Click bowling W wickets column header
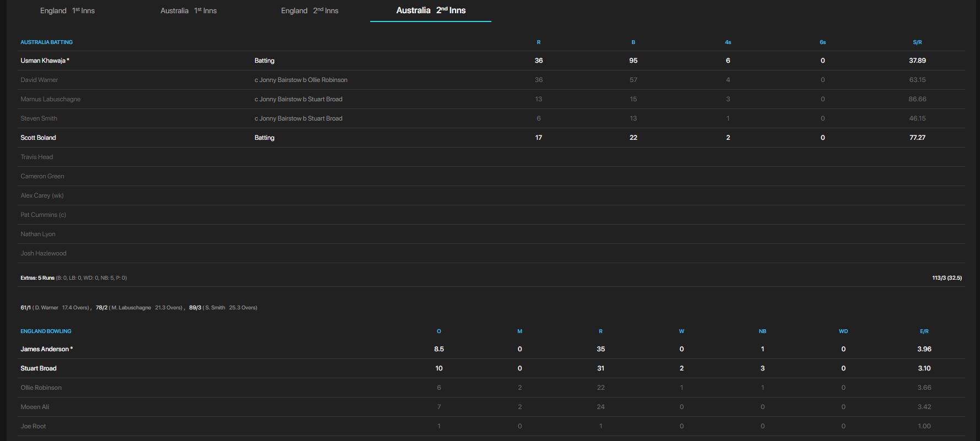This screenshot has height=441, width=980. click(681, 331)
